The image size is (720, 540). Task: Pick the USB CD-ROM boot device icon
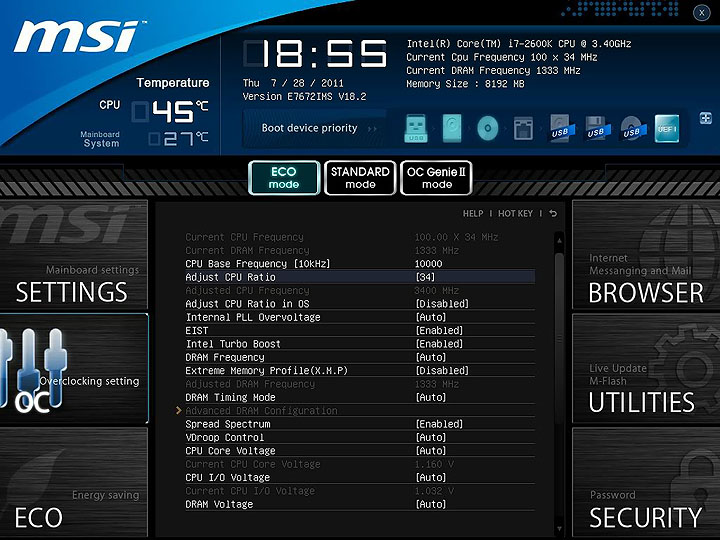point(634,129)
